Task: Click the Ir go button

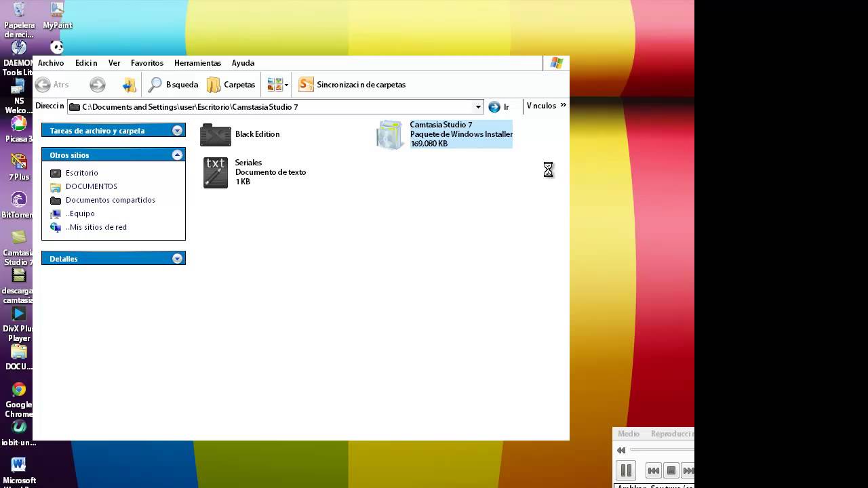Action: (x=499, y=107)
